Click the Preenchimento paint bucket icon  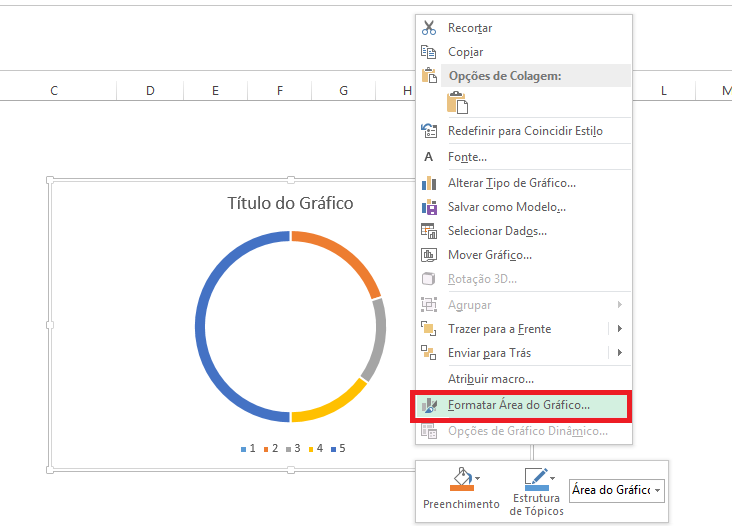coord(462,480)
